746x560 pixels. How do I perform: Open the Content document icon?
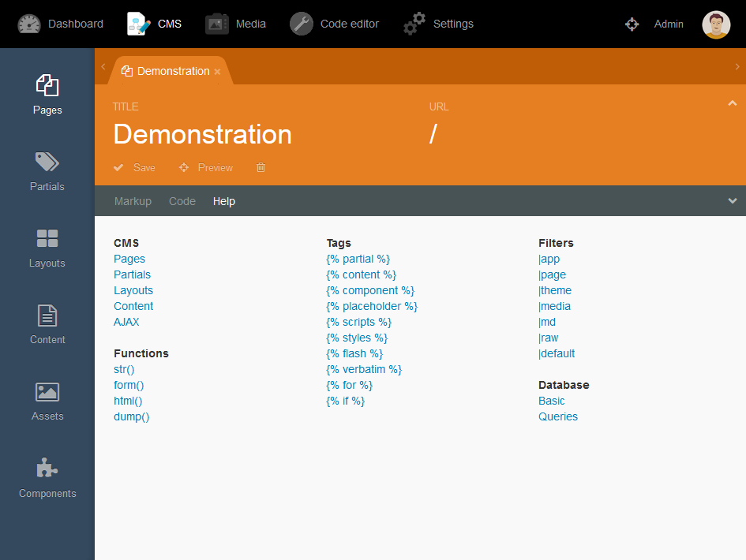tap(47, 315)
